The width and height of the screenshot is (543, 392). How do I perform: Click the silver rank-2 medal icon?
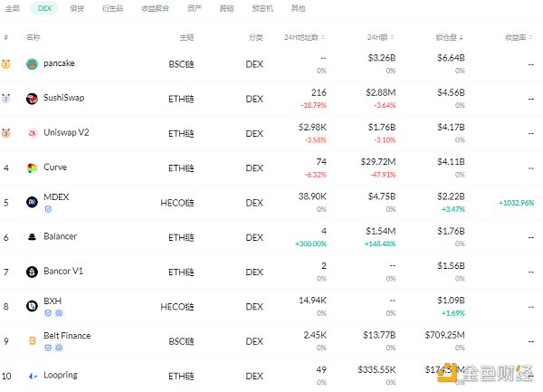click(6, 99)
